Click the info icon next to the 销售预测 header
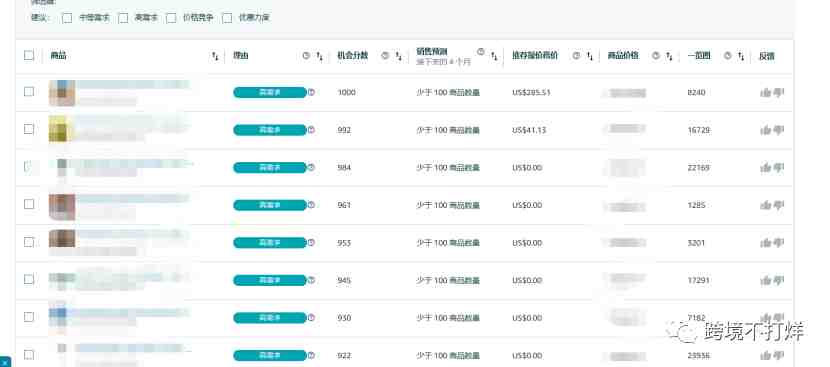This screenshot has width=830, height=367. coord(481,51)
